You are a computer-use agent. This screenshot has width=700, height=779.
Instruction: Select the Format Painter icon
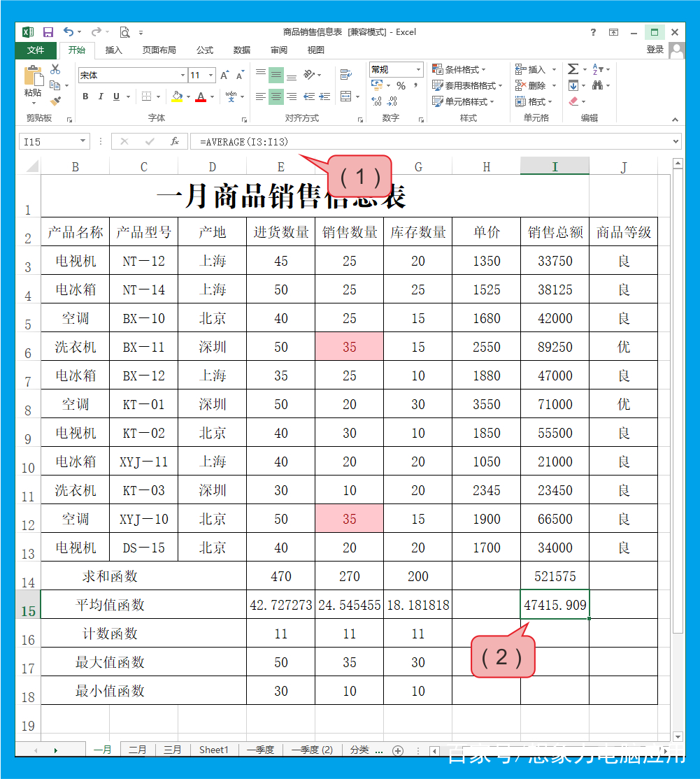(55, 101)
